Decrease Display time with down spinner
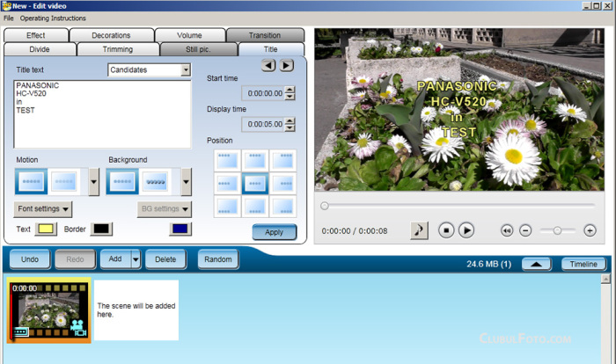The height and width of the screenshot is (364, 616). (290, 127)
